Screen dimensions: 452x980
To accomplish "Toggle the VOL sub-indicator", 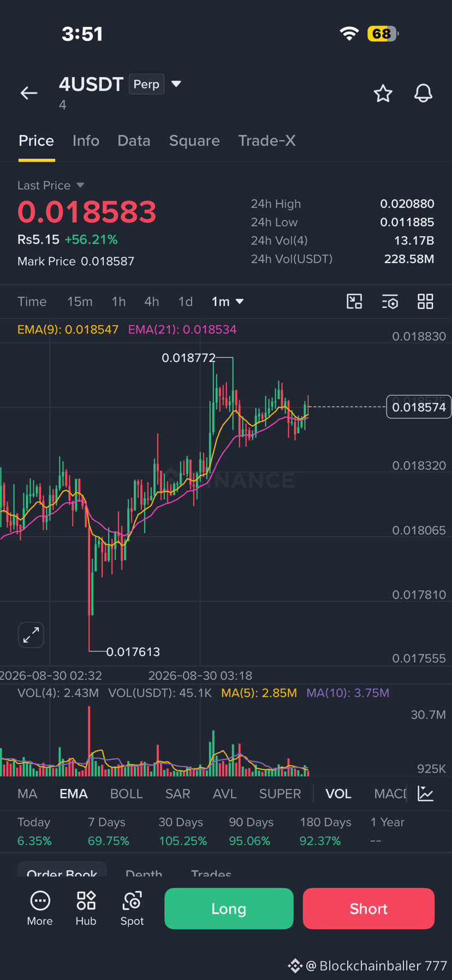I will click(338, 793).
